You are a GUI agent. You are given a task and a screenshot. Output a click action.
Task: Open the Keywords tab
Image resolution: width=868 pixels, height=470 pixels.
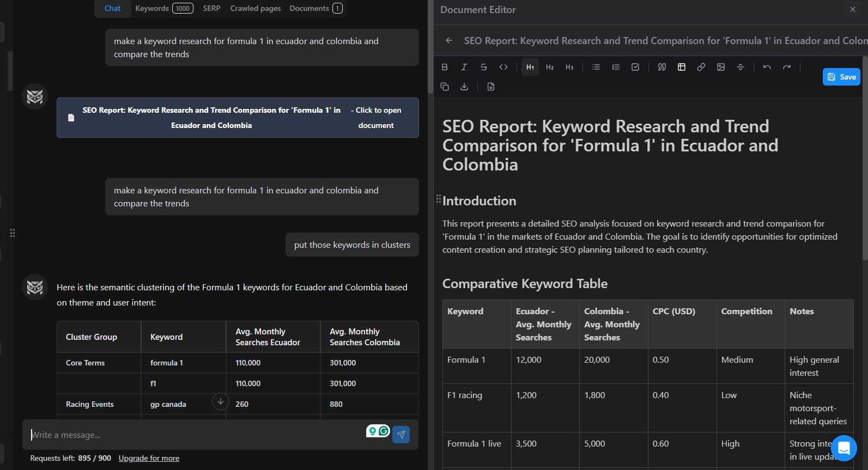(164, 8)
